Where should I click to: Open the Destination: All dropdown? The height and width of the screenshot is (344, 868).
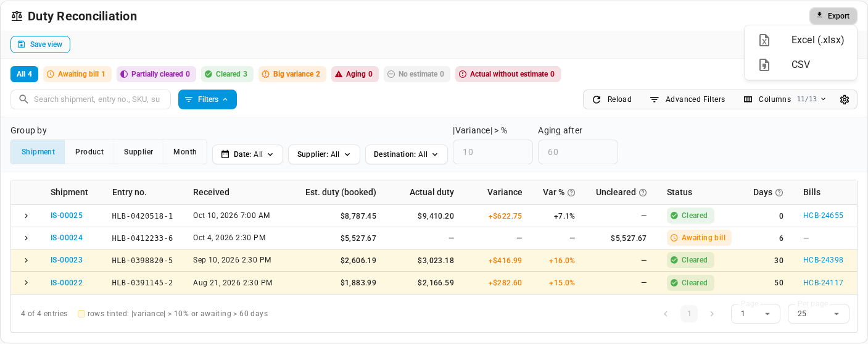[x=407, y=154]
